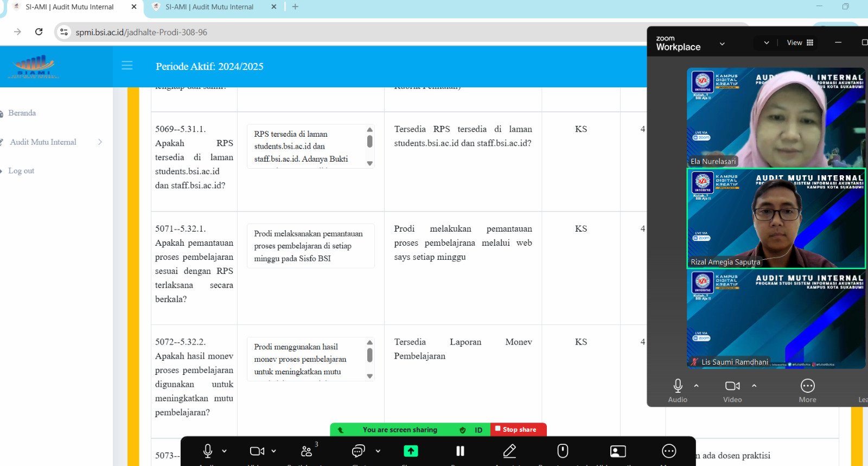
Task: Expand the Audit Mutu Internal sidebar menu
Action: (x=43, y=142)
